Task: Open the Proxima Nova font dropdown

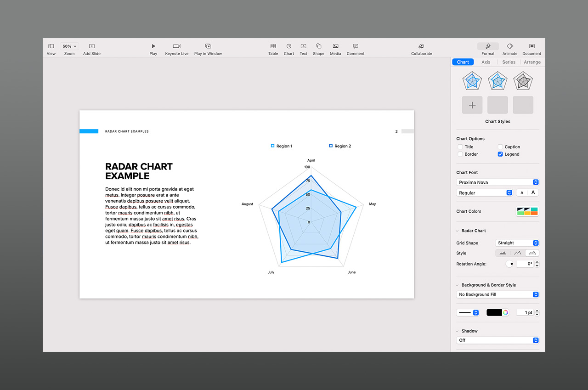Action: pos(498,182)
